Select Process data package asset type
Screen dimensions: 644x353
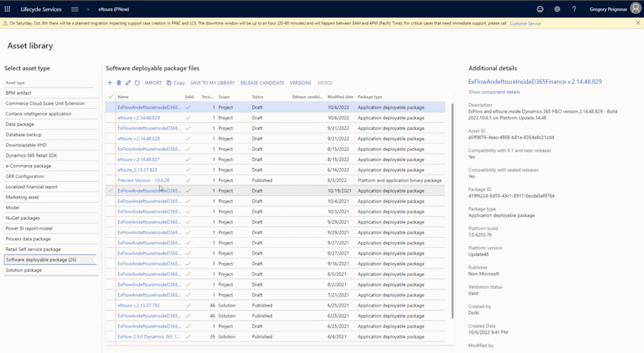pyautogui.click(x=51, y=239)
